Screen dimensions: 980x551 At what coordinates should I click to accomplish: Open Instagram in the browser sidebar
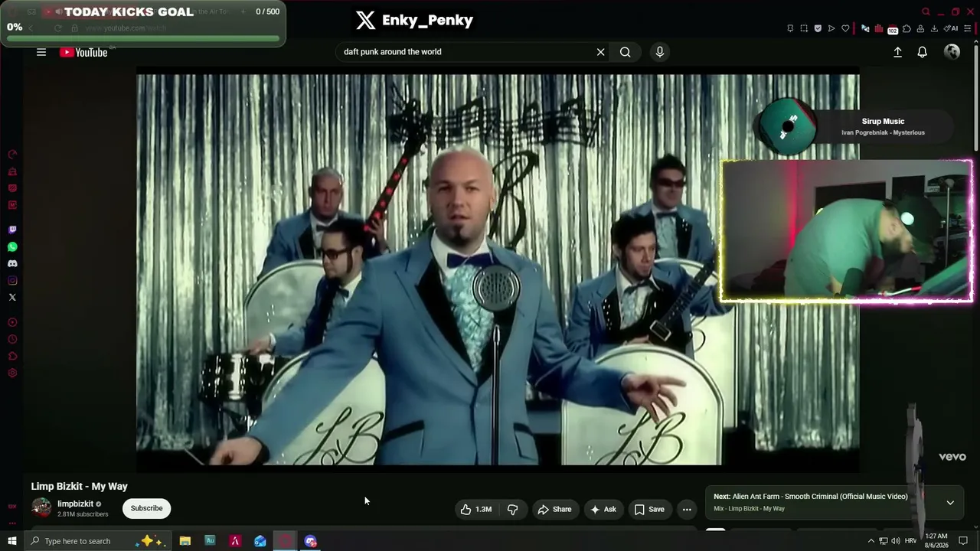click(12, 280)
